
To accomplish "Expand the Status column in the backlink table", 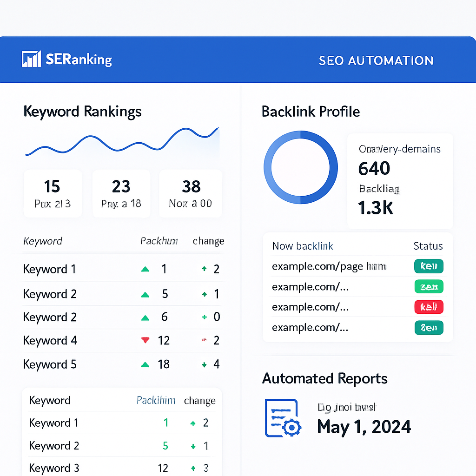I will (x=428, y=245).
